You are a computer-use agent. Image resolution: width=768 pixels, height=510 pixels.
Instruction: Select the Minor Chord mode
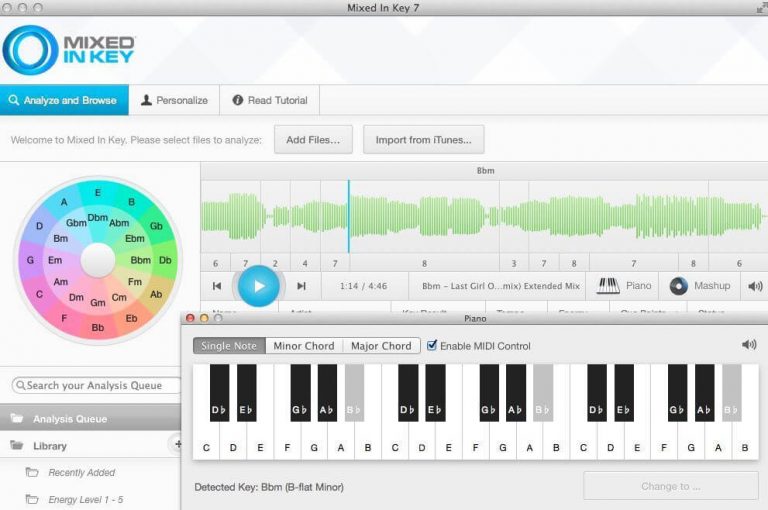click(304, 345)
